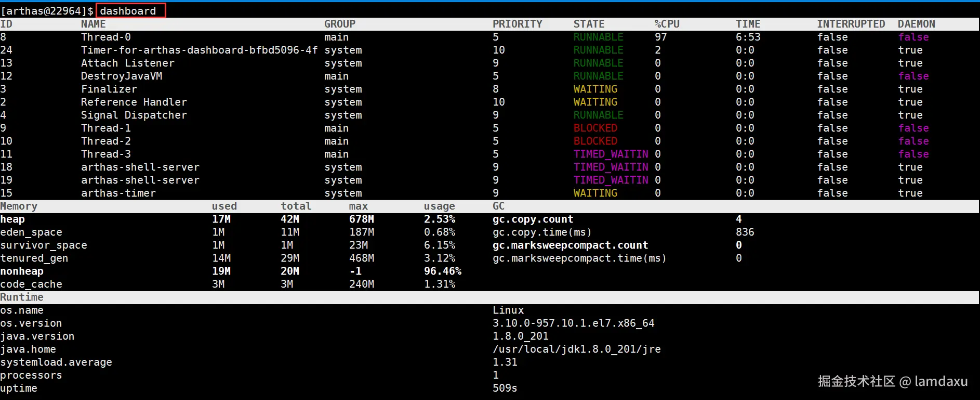
Task: Click the TIMED_WAITIN state of Thread-3
Action: tap(611, 154)
